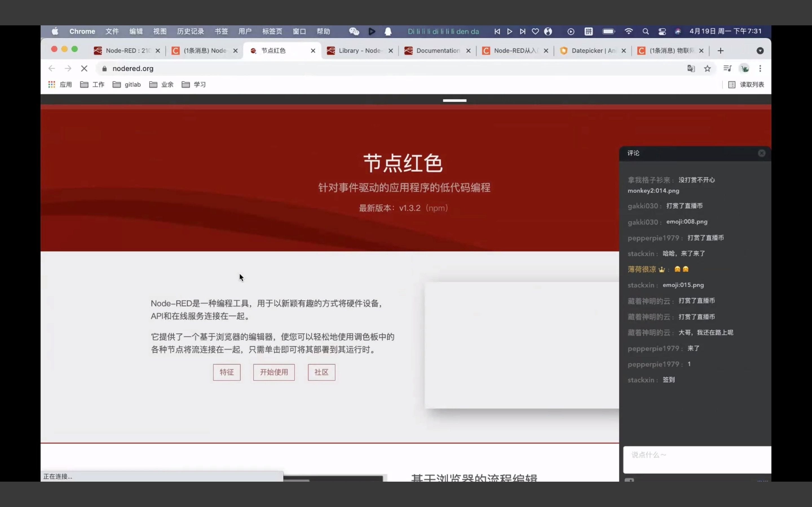Open the Chrome three-dot options menu
Viewport: 812px width, 507px height.
click(761, 68)
